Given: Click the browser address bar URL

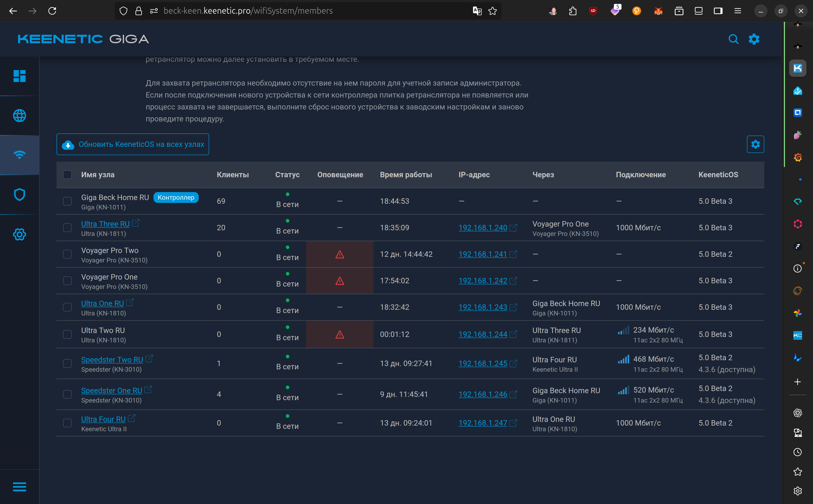Looking at the screenshot, I should click(x=248, y=11).
